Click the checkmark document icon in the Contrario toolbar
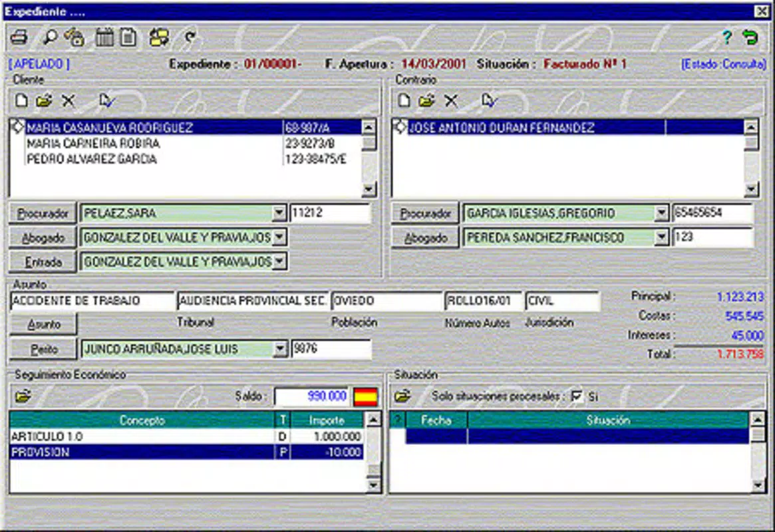 489,101
